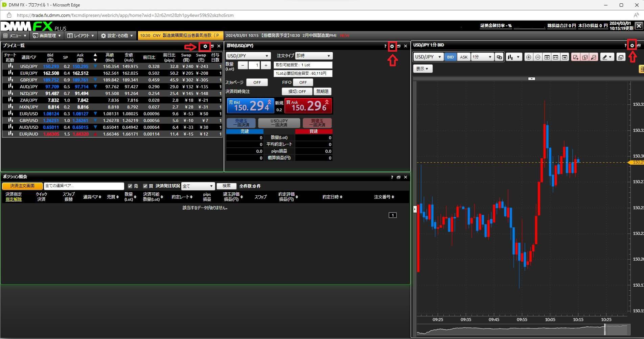
Task: Click the 決済注文画面 button
Action: tap(22, 186)
